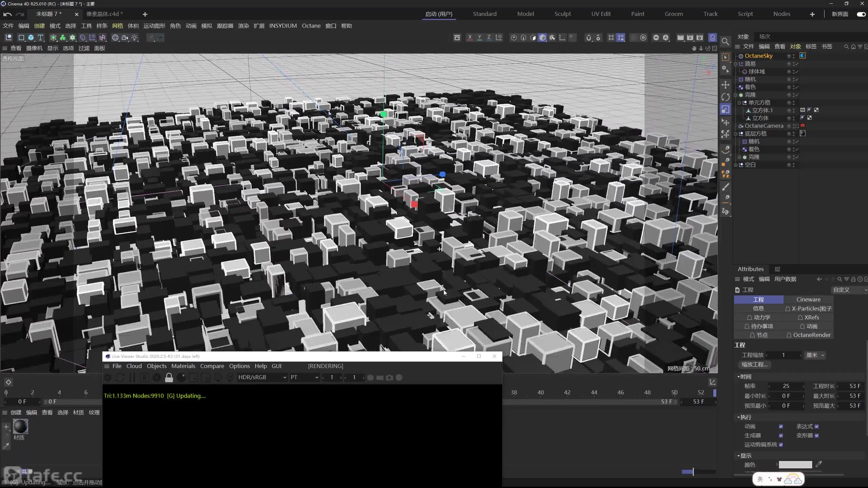Click the material eyedropper in material manager
The image size is (868, 488).
(6, 446)
